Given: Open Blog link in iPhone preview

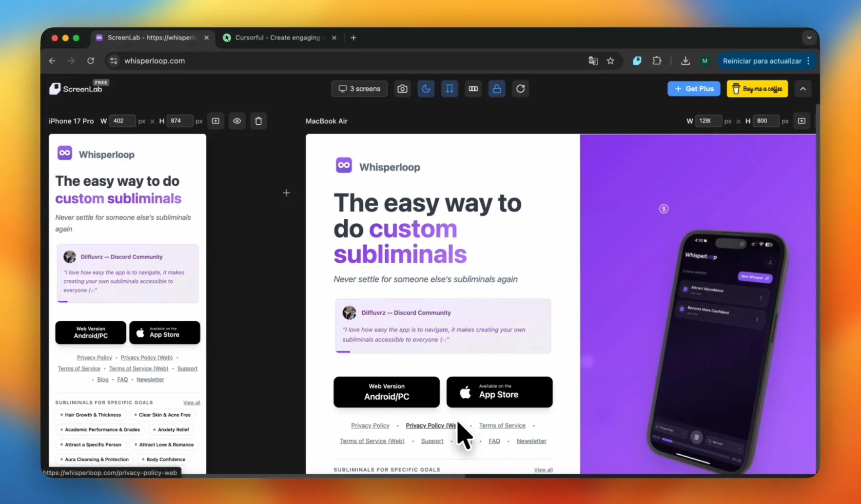Looking at the screenshot, I should click(103, 379).
